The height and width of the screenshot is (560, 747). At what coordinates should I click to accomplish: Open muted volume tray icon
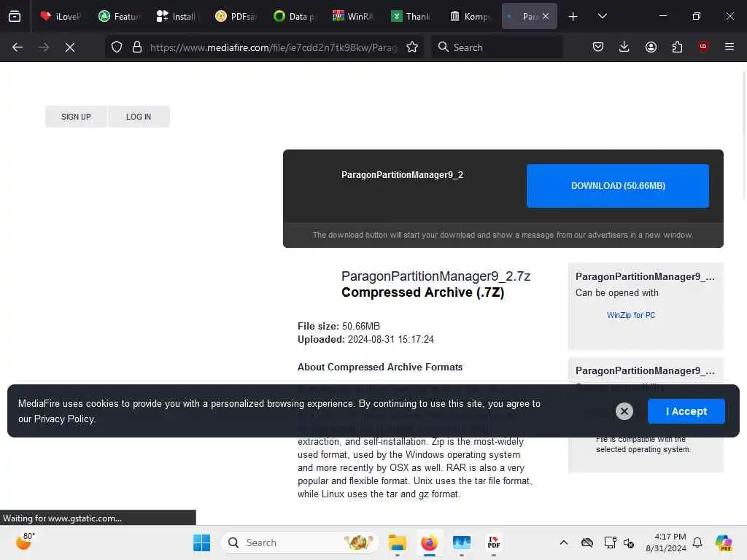[629, 542]
